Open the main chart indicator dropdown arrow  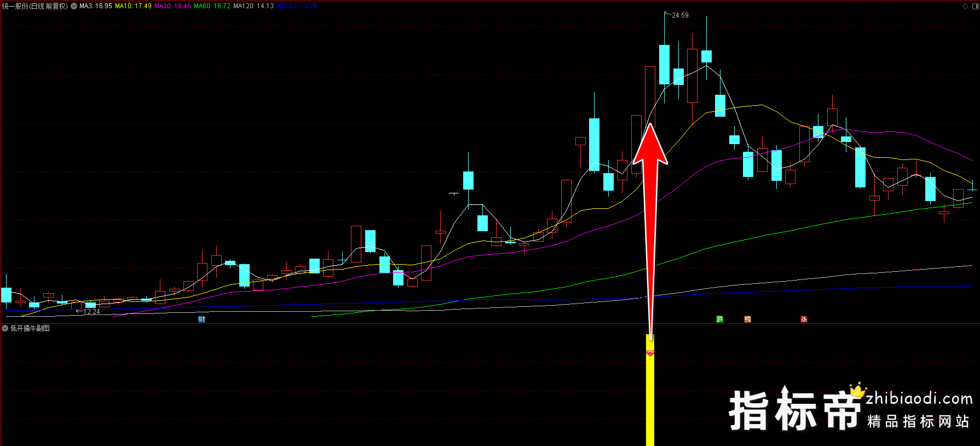point(74,6)
